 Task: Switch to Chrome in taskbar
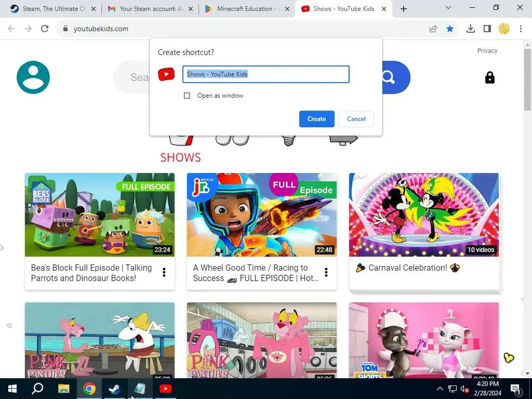click(89, 389)
